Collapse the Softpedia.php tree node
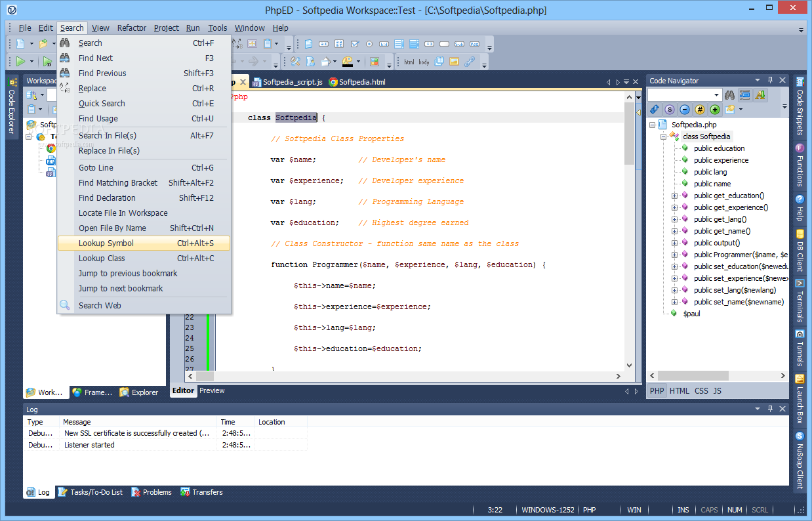812x521 pixels. click(x=652, y=125)
